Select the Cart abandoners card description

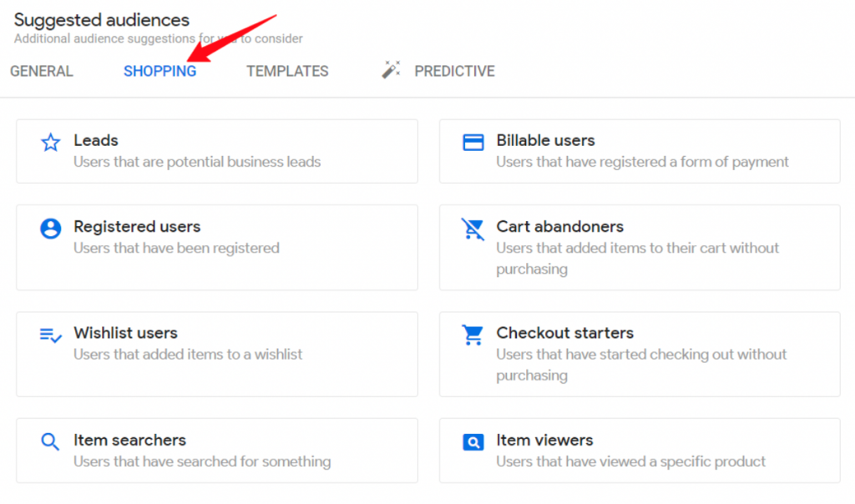[637, 259]
